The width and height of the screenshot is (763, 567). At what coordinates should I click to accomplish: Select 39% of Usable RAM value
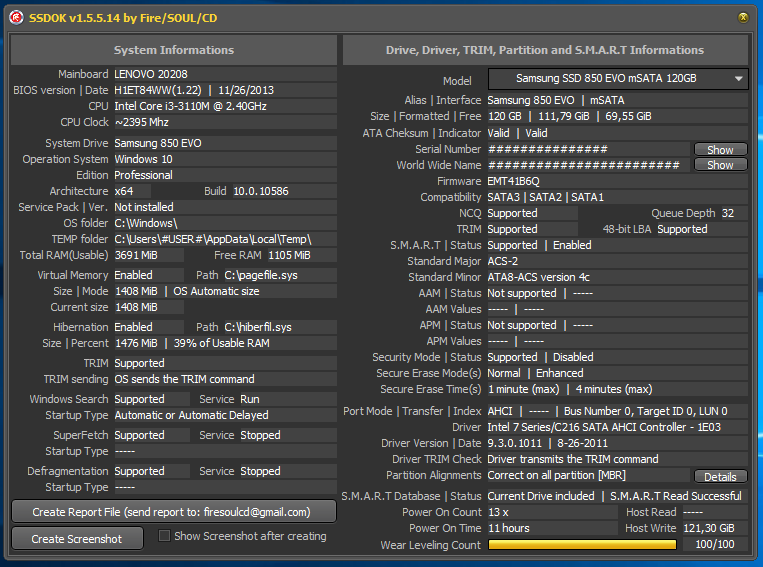[221, 343]
